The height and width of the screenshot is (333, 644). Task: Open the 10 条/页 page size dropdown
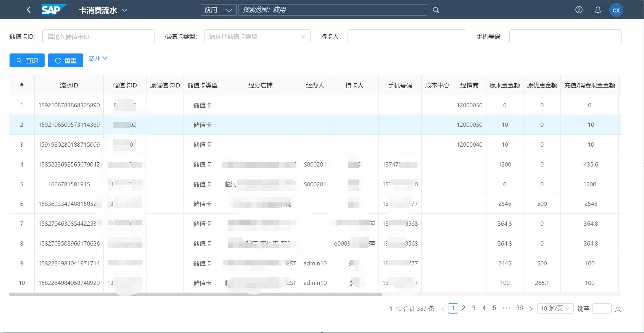[x=555, y=308]
